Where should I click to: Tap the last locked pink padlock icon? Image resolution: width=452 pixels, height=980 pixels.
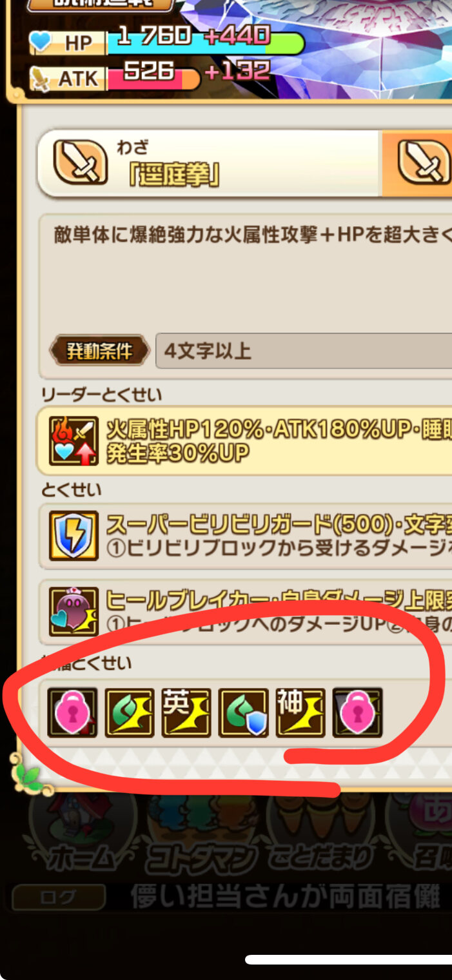click(x=357, y=712)
